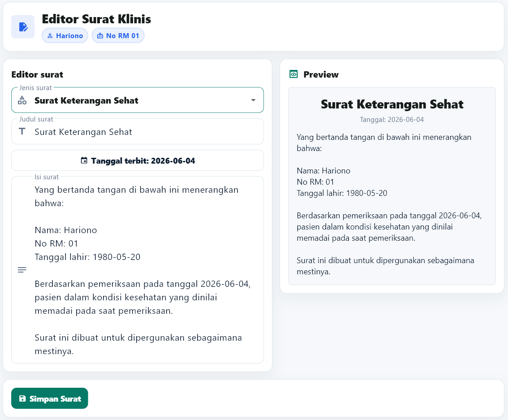Viewport: 508px width, 420px height.
Task: Click preview title Surat Keterangan Sehat
Action: [x=392, y=104]
